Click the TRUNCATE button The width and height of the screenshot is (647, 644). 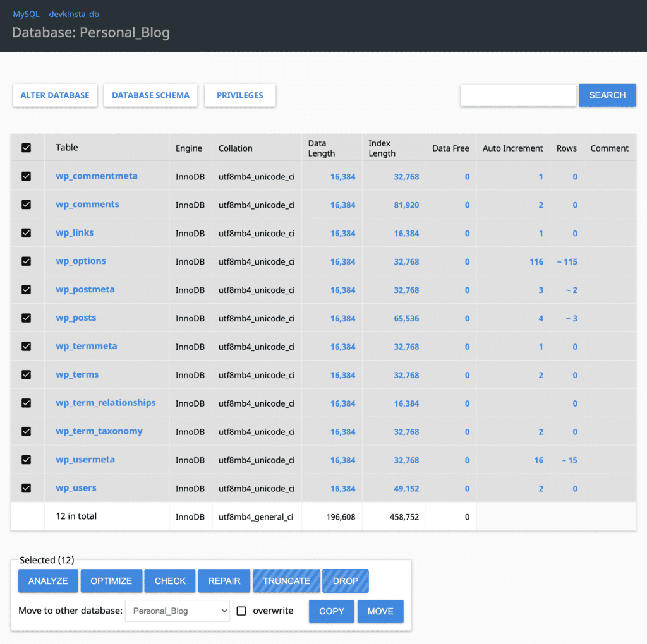coord(286,580)
